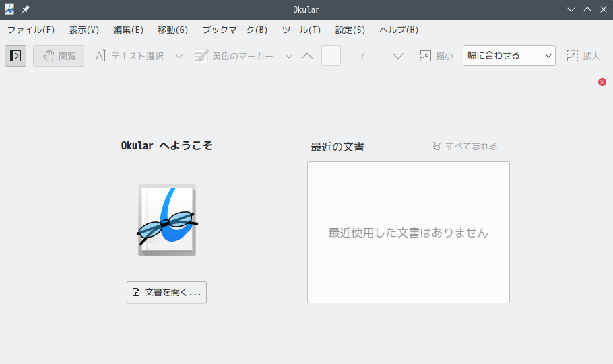This screenshot has width=613, height=364.
Task: Choose the 黄色のマーカー yellow highlighter tool
Action: [234, 56]
